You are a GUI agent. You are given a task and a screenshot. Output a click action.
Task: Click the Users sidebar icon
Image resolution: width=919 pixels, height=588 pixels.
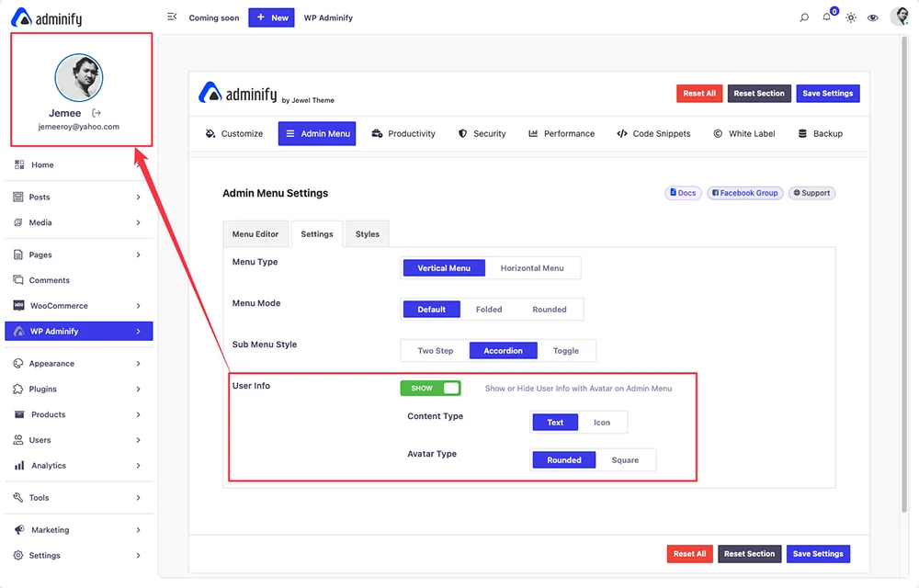[18, 440]
